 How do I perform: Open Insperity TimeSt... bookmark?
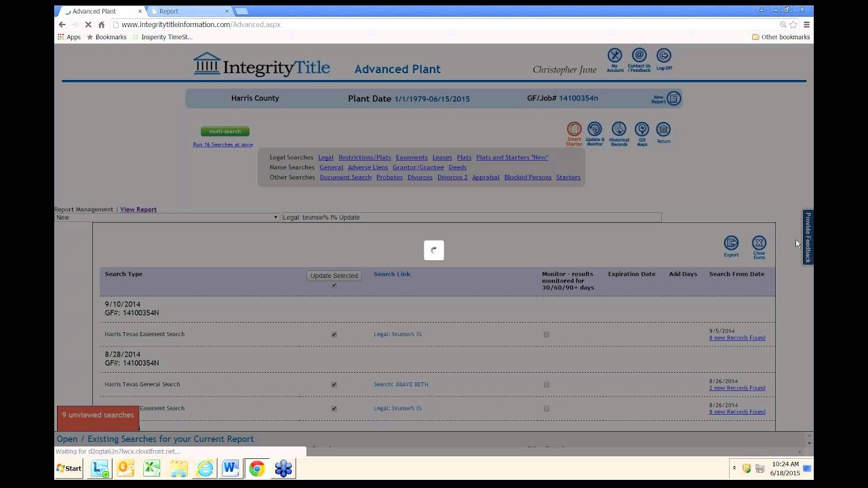pyautogui.click(x=162, y=37)
